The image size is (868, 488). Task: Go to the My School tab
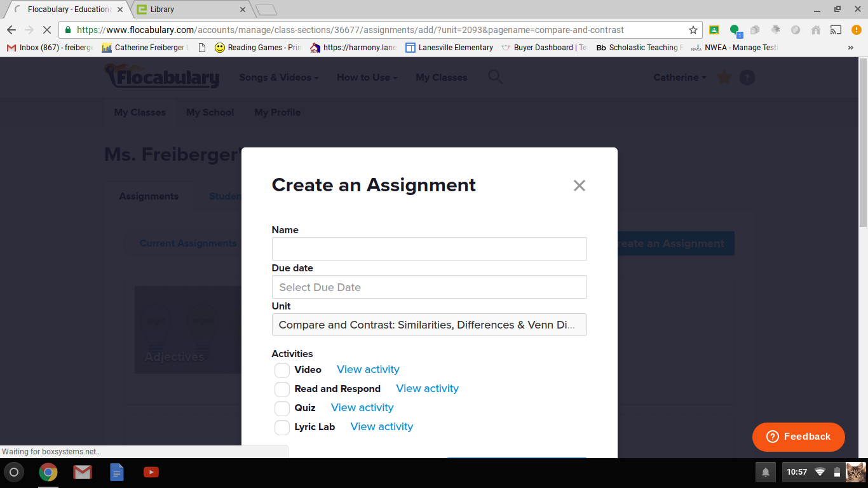210,112
